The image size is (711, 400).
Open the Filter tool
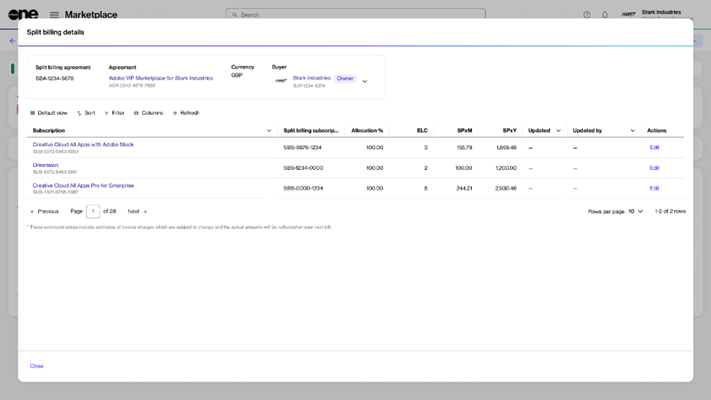pyautogui.click(x=115, y=113)
